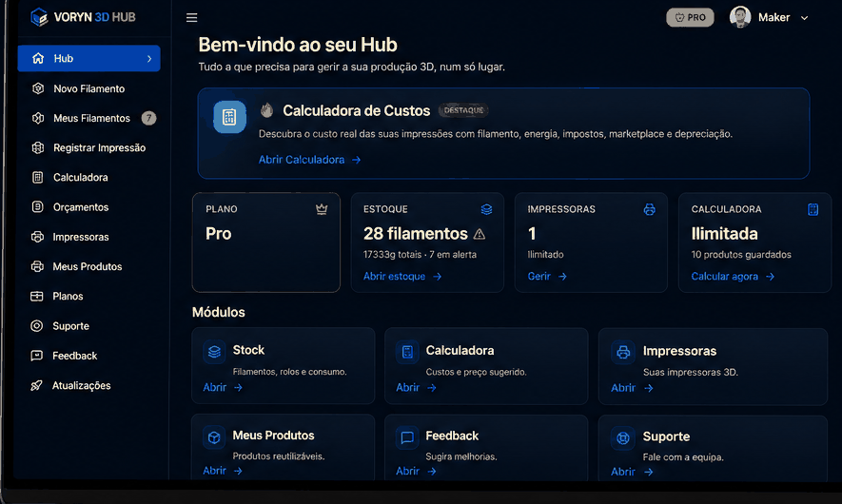
Task: Click the PRO plan badge
Action: (690, 17)
